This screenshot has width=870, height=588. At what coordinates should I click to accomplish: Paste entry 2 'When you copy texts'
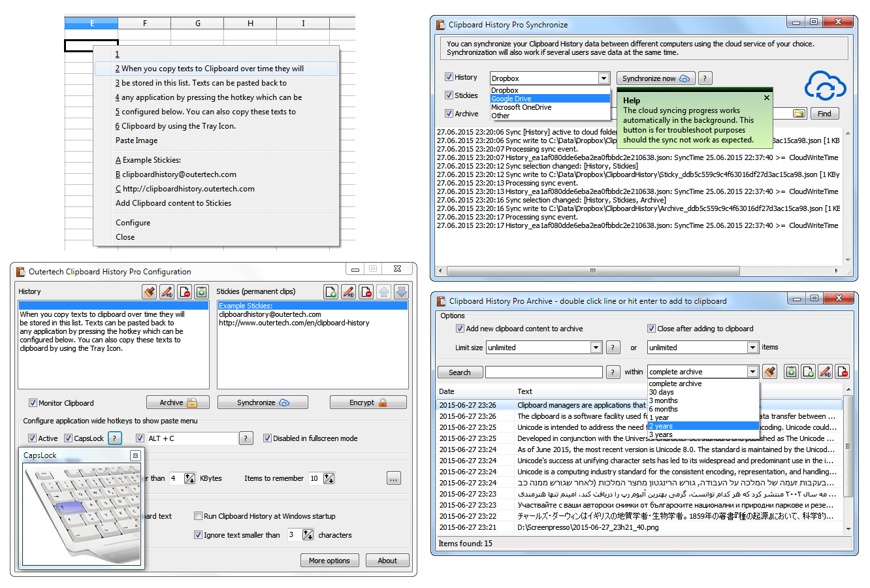tap(216, 69)
